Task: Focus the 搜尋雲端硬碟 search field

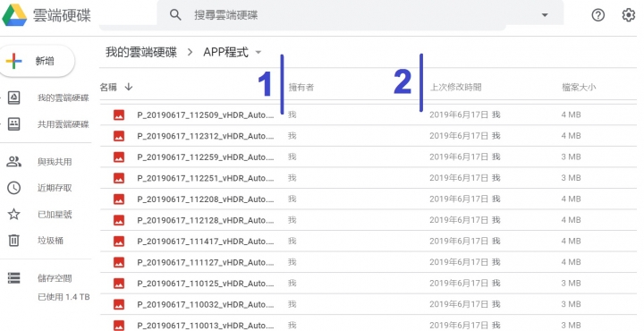Action: [360, 15]
